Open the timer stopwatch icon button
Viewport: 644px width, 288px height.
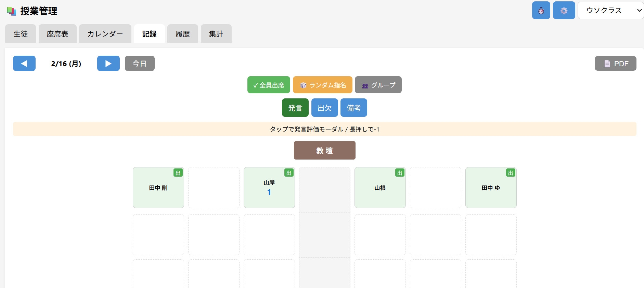(541, 11)
